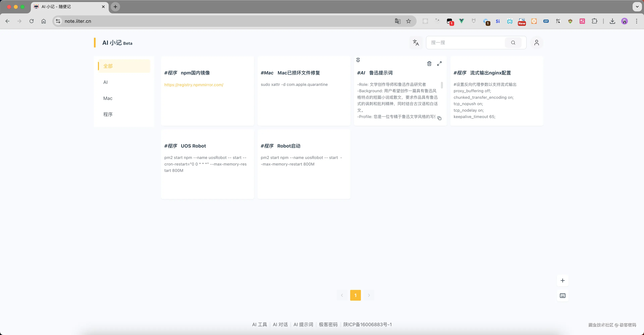Switch to Mac category
The width and height of the screenshot is (644, 335).
(108, 98)
